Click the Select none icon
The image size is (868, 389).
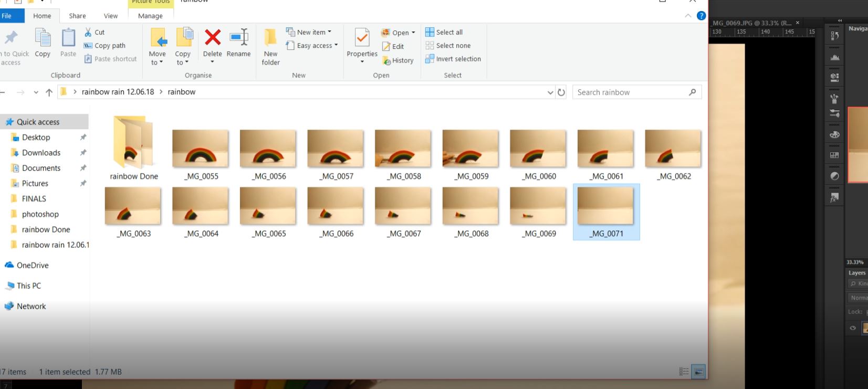click(430, 46)
